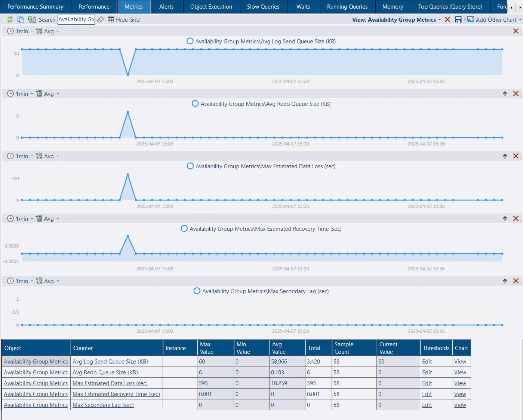Screen dimensions: 523x420
Task: View the chart for Avg Redo Queue Size
Action: click(x=460, y=372)
